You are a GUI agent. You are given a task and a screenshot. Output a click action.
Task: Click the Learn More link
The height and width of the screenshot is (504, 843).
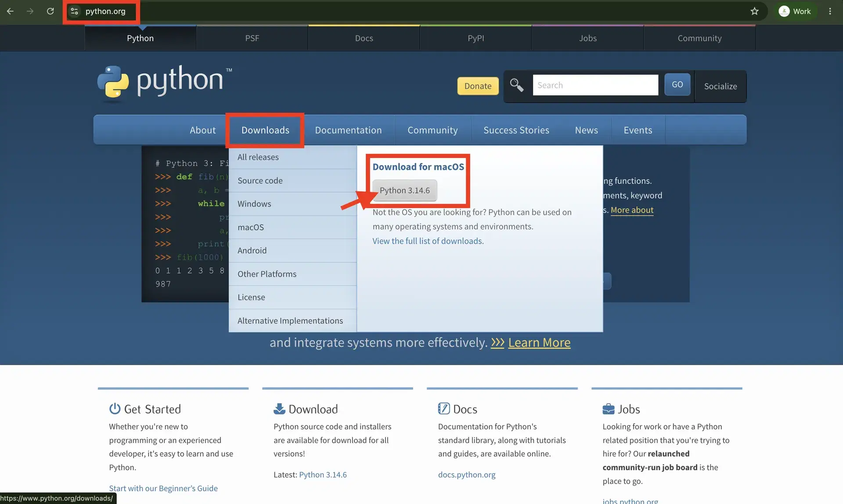click(x=539, y=342)
